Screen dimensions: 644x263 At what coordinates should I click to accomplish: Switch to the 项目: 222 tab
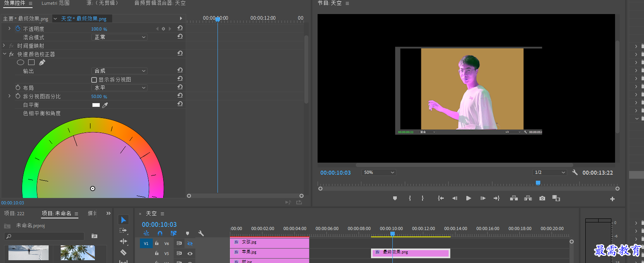click(14, 213)
